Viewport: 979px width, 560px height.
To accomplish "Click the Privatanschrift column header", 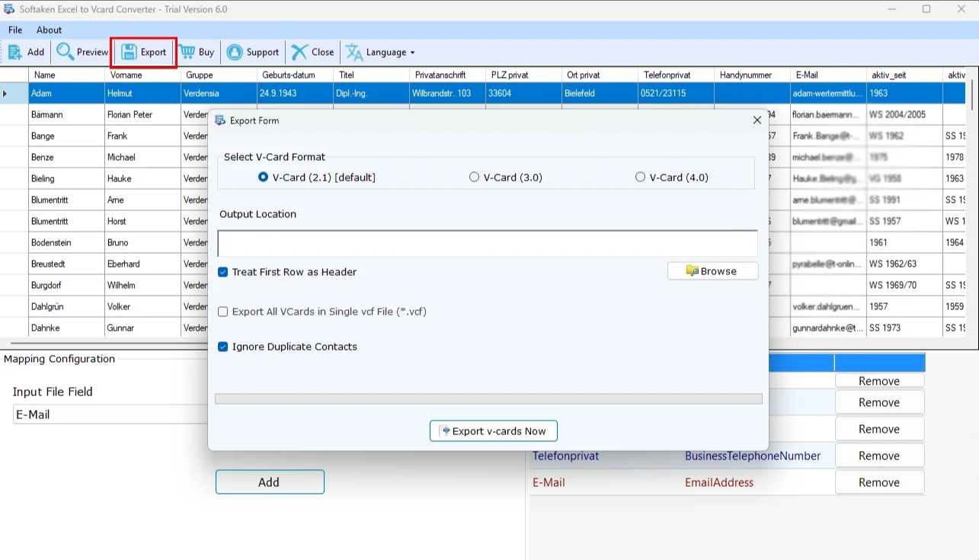I will tap(447, 75).
